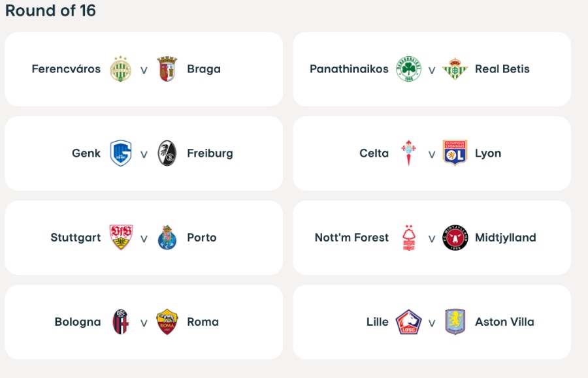
Task: Open the Lille LOSC crest
Action: coord(408,322)
